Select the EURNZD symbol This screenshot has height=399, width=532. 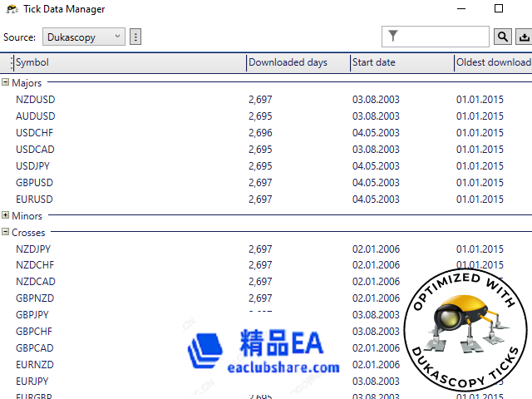pyautogui.click(x=35, y=364)
